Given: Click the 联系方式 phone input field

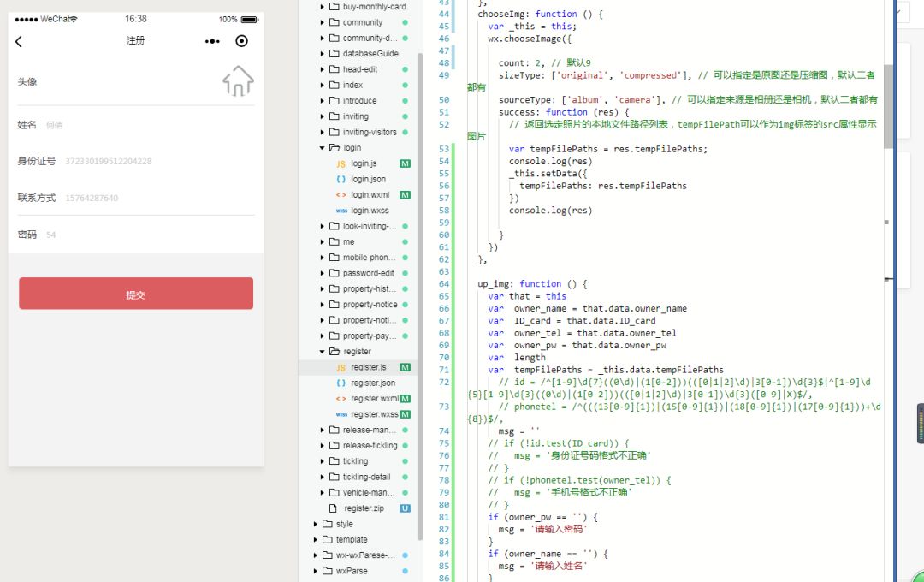Looking at the screenshot, I should coord(159,198).
